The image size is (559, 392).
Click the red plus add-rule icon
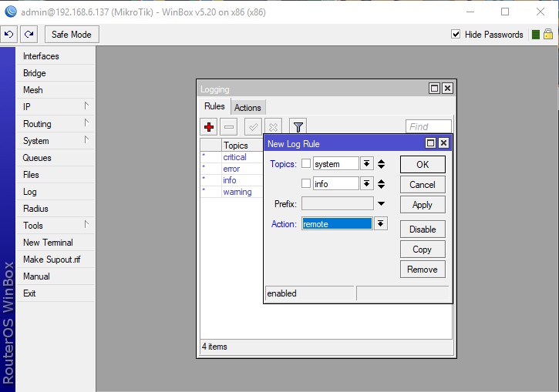click(209, 127)
